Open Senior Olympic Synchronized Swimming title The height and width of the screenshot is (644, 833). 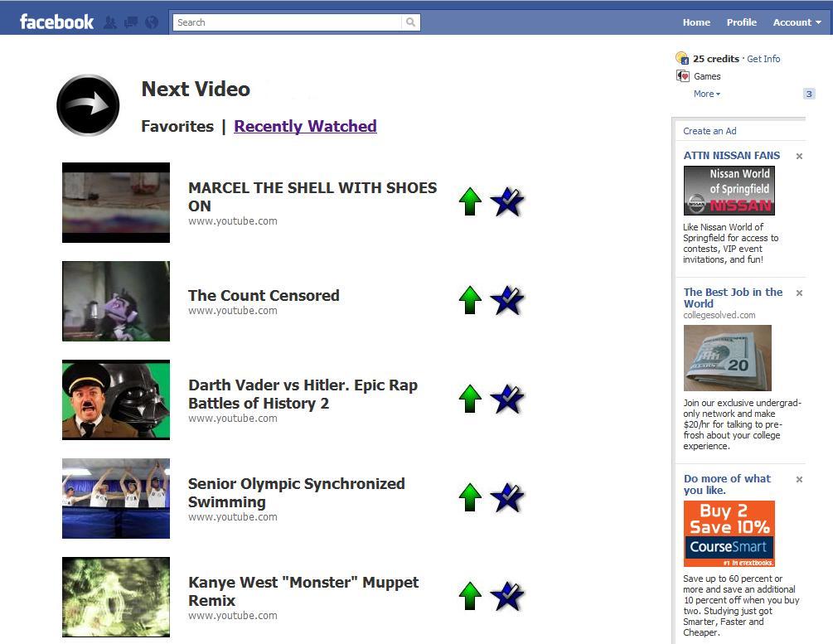point(297,492)
